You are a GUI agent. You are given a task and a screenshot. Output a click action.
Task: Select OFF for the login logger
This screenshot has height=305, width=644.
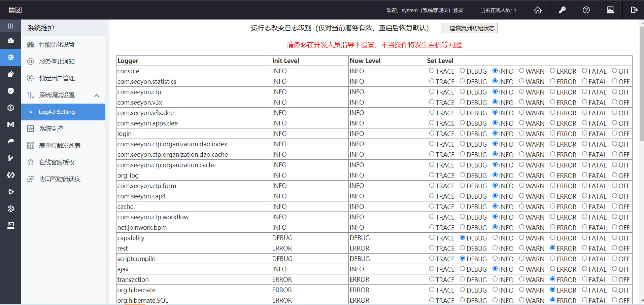[614, 134]
